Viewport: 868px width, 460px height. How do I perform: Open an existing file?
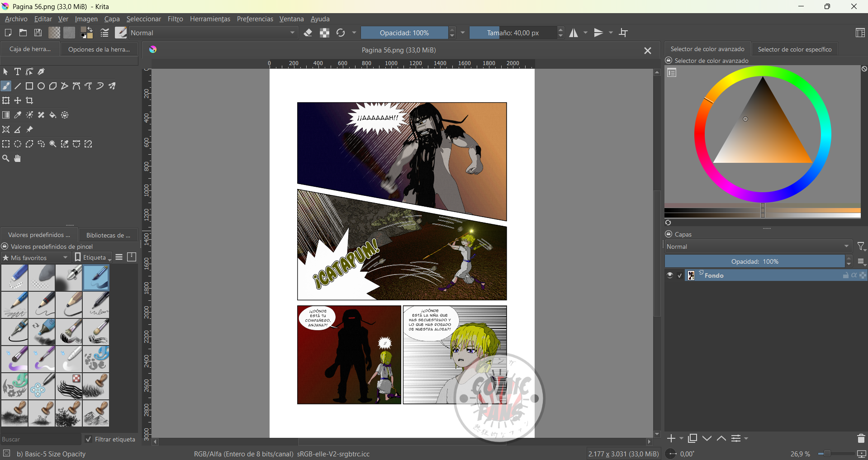(23, 33)
